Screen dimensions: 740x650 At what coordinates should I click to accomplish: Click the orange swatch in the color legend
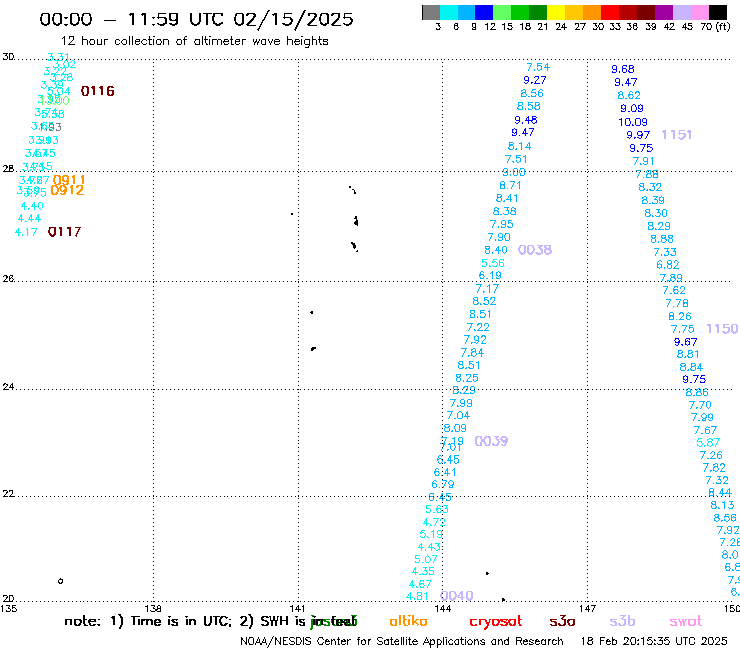click(x=592, y=12)
